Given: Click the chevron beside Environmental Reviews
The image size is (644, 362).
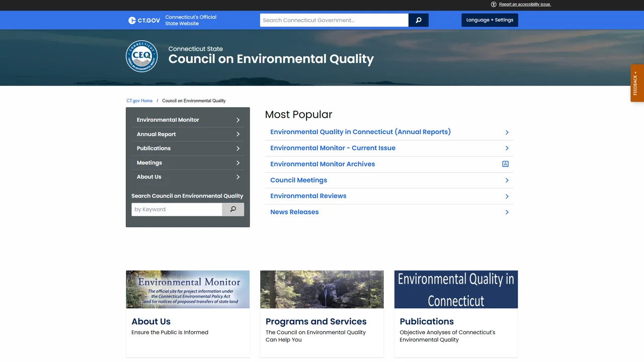Looking at the screenshot, I should tap(507, 197).
